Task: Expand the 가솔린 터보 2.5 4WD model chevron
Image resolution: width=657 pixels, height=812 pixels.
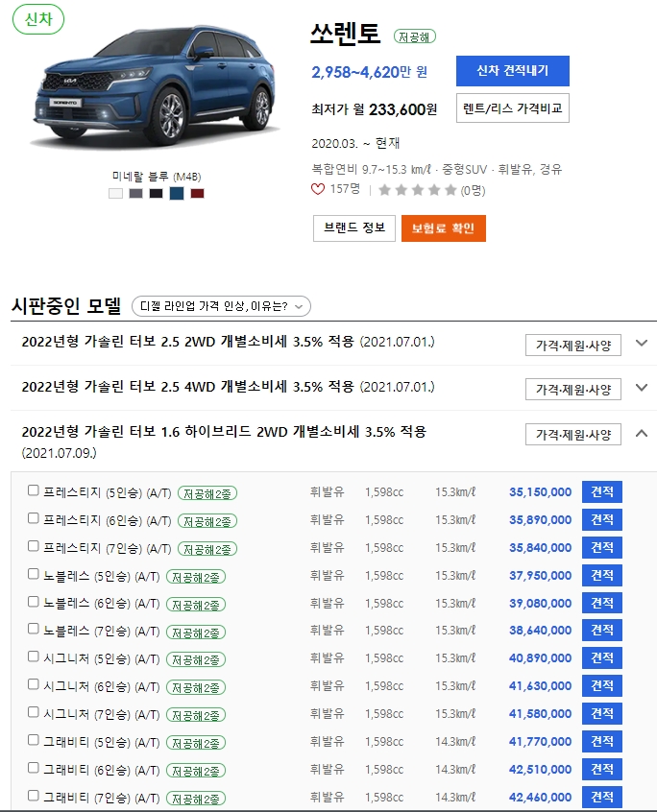Action: (x=642, y=388)
